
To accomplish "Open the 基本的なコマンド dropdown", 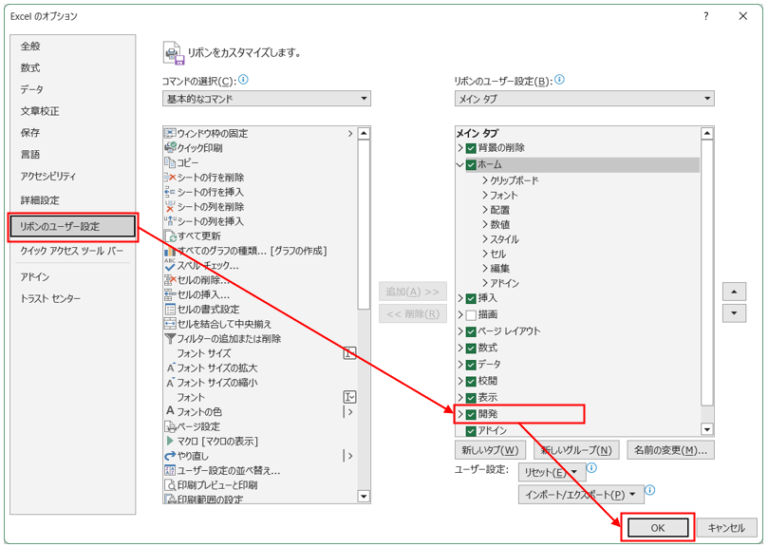I will click(266, 98).
